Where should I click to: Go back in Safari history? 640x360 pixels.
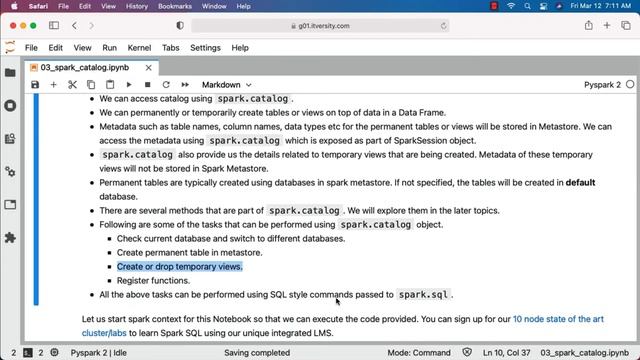tap(74, 25)
